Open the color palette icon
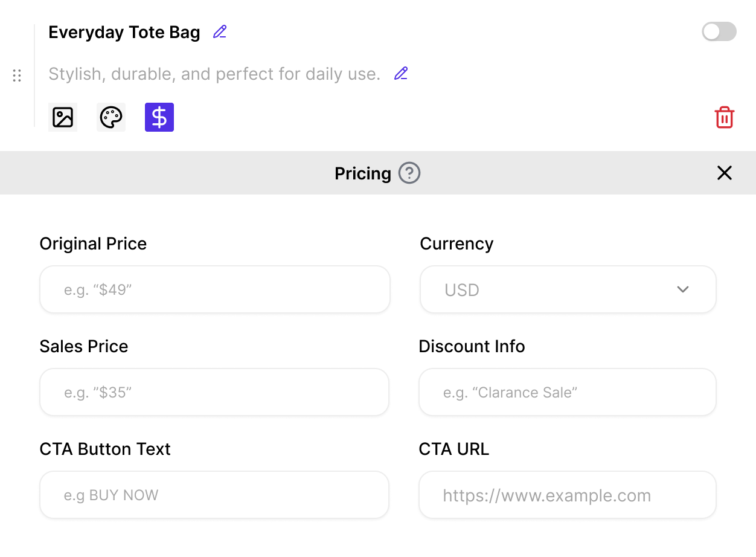The height and width of the screenshot is (557, 756). tap(111, 117)
